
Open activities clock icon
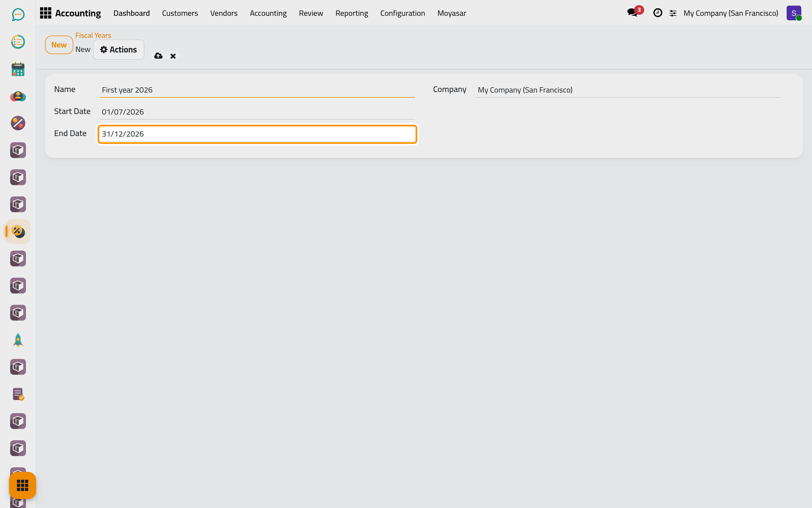658,13
